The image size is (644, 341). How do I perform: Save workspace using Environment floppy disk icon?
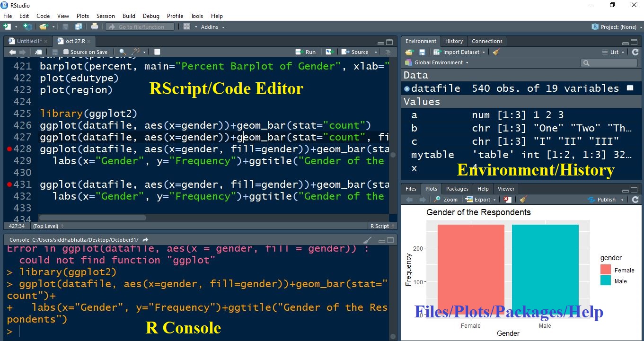[422, 52]
